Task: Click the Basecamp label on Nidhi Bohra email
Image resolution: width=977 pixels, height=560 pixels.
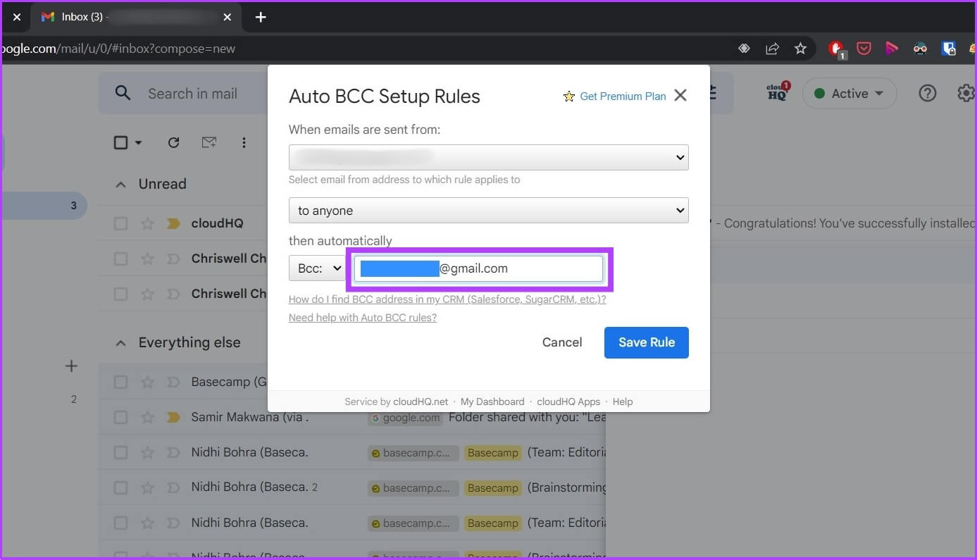Action: point(492,452)
